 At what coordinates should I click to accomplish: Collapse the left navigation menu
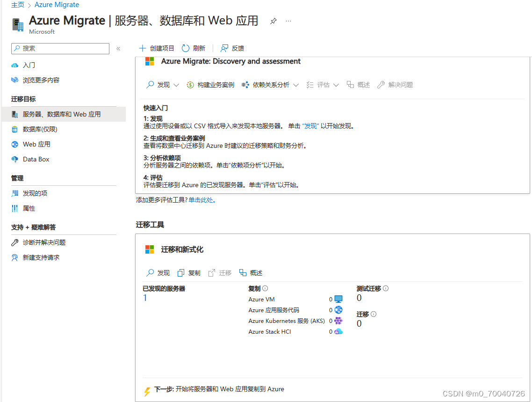pos(118,49)
